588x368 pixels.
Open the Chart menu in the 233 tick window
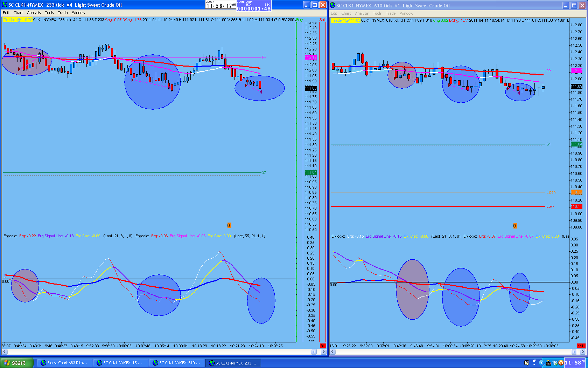click(x=18, y=13)
